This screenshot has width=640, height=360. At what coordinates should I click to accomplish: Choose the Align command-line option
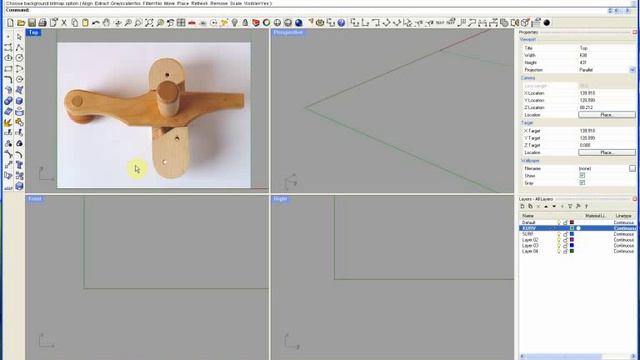coord(87,3)
